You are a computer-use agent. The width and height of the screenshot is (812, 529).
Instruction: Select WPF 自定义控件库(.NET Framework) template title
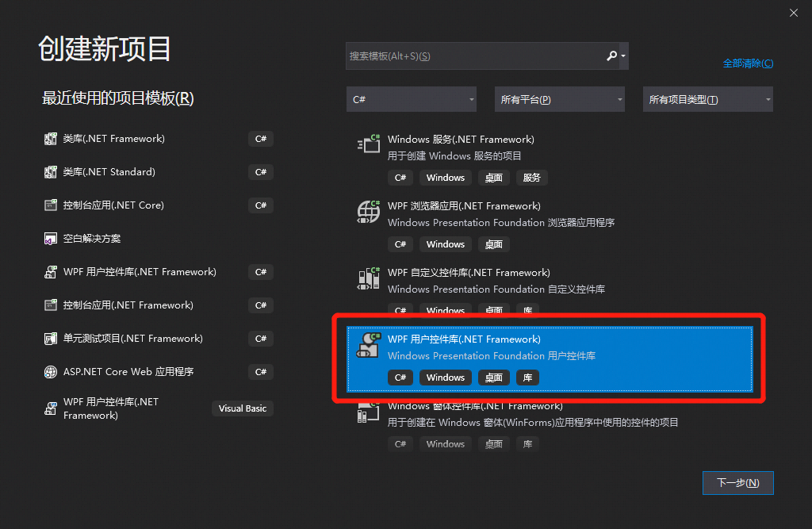[469, 273]
